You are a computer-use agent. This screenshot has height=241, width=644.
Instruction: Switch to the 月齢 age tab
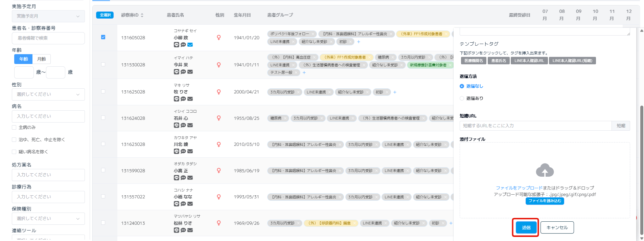[42, 59]
